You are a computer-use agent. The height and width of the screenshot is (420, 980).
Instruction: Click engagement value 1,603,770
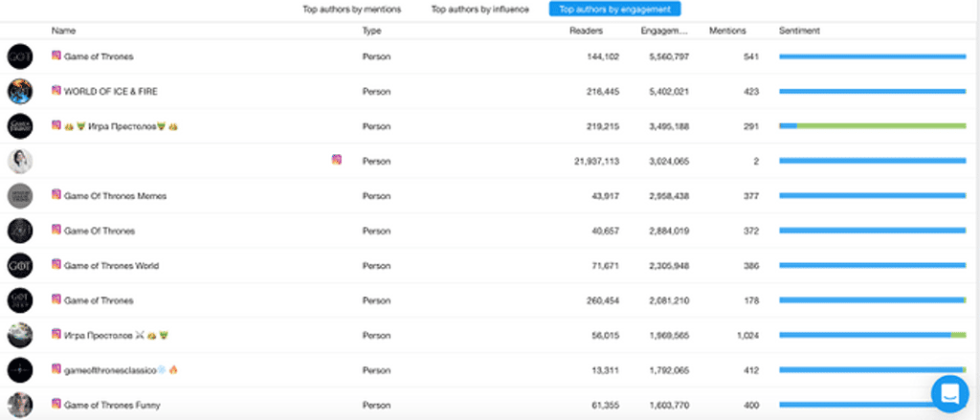pyautogui.click(x=669, y=405)
